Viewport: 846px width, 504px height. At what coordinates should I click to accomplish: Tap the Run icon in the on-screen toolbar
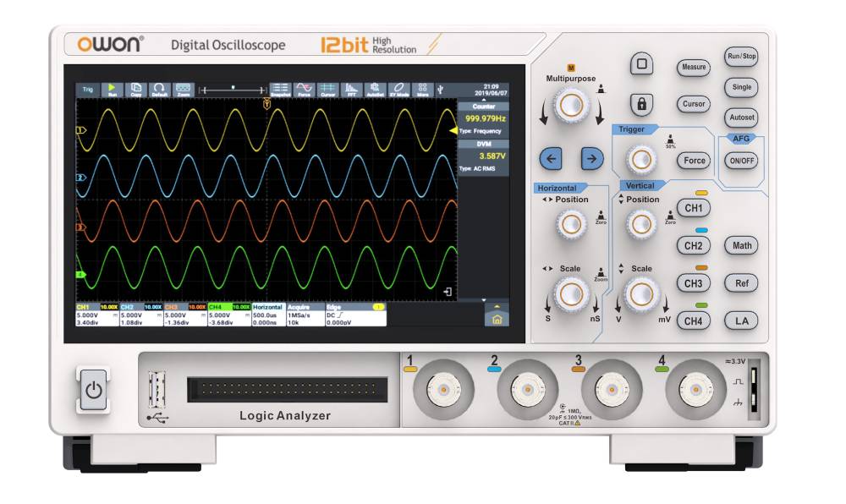click(x=112, y=90)
